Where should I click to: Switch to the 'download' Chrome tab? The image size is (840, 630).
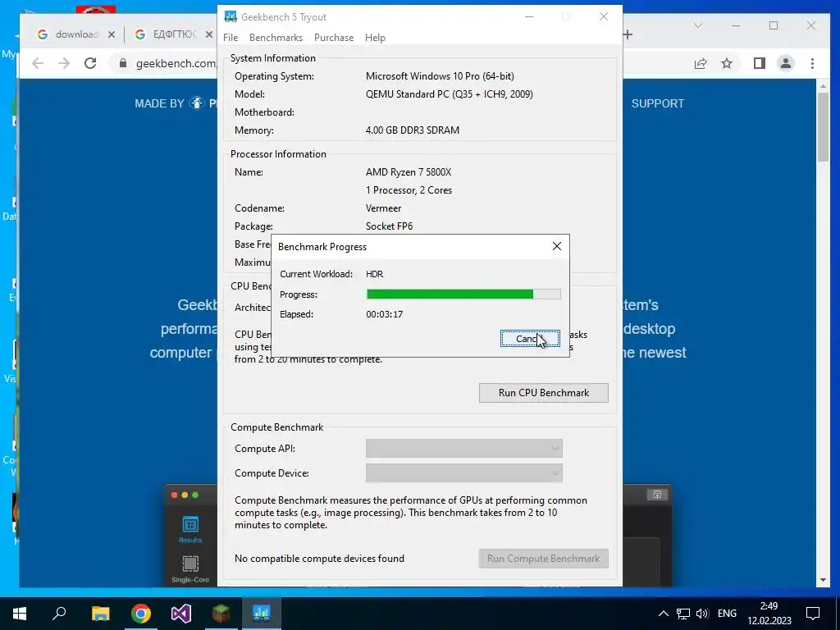coord(76,34)
